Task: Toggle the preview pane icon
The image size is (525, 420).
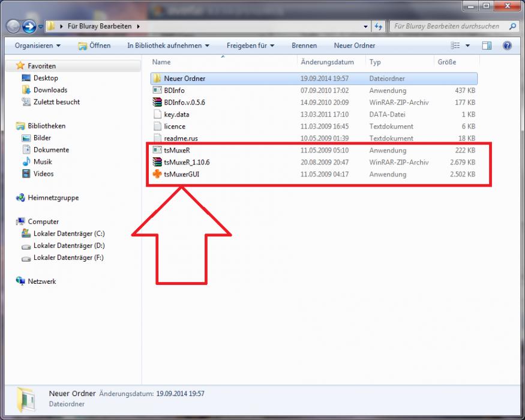Action: (487, 46)
